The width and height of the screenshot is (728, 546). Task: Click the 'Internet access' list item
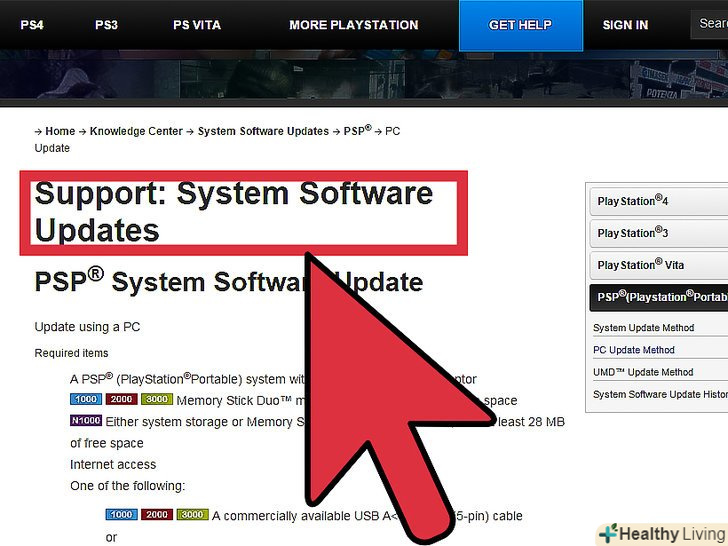113,465
